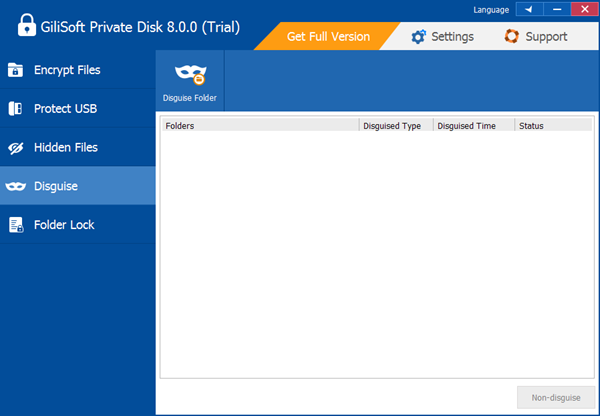
Task: Sort by the Disguised Type column header
Action: tap(396, 126)
